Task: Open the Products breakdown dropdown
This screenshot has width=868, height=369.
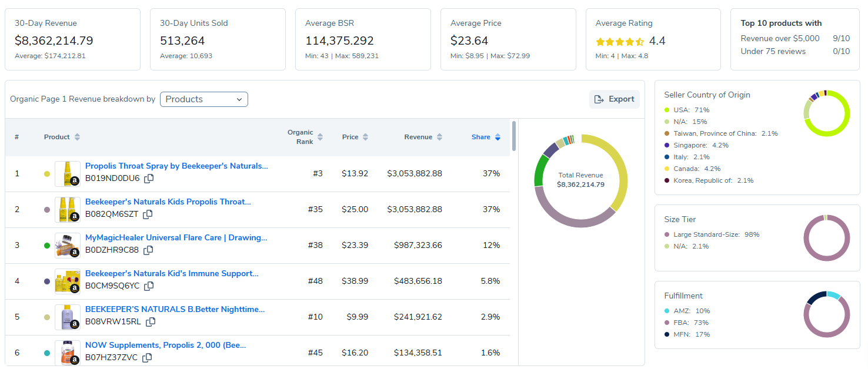Action: 204,99
